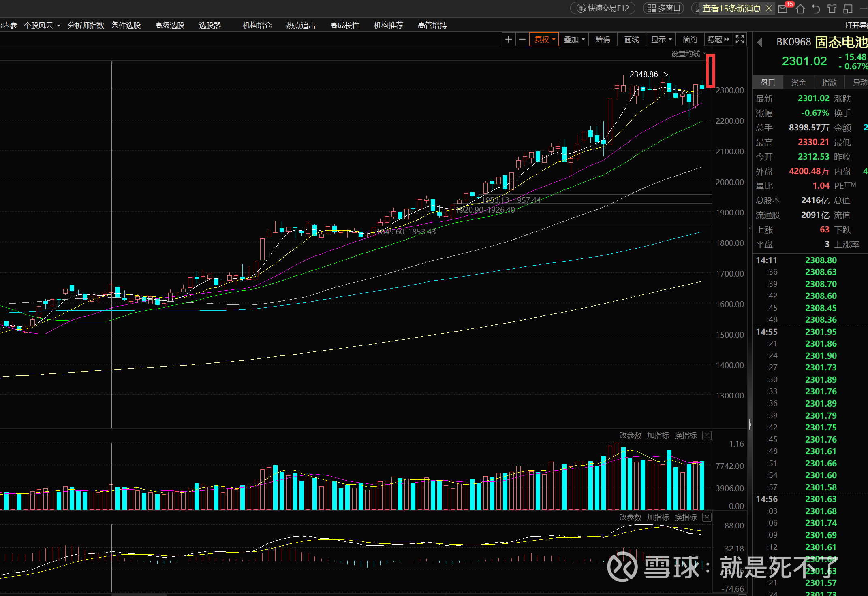Image resolution: width=868 pixels, height=596 pixels.
Task: Toggle 筹码 chip distribution display
Action: point(603,39)
